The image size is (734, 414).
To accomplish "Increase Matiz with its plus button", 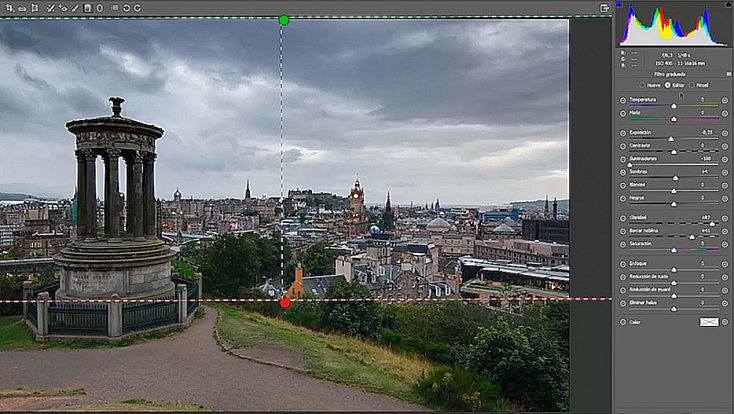I will (725, 113).
